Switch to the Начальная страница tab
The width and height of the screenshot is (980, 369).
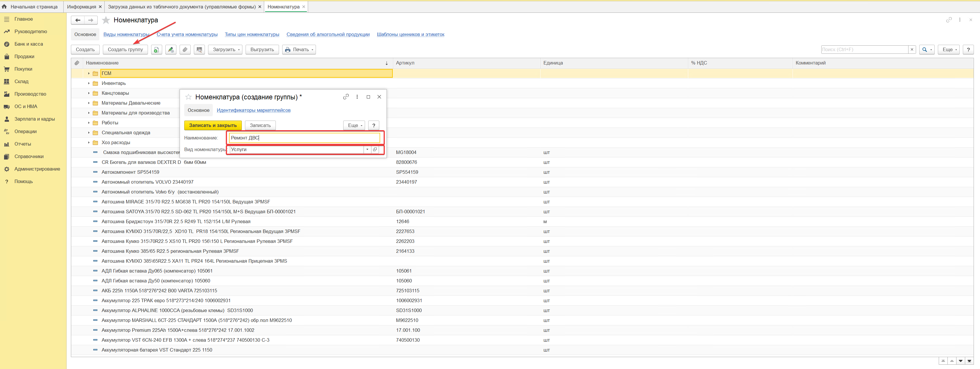pyautogui.click(x=31, y=7)
